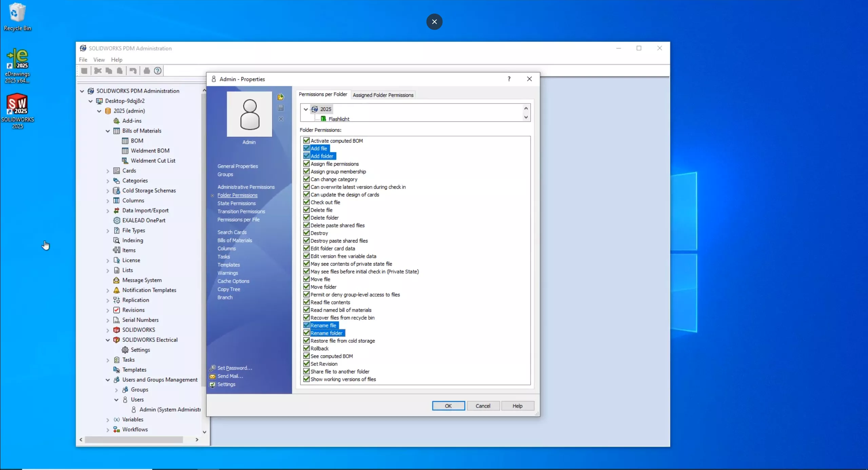The image size is (868, 470).
Task: Click the open image icon beside the Admin avatar
Action: point(281,97)
